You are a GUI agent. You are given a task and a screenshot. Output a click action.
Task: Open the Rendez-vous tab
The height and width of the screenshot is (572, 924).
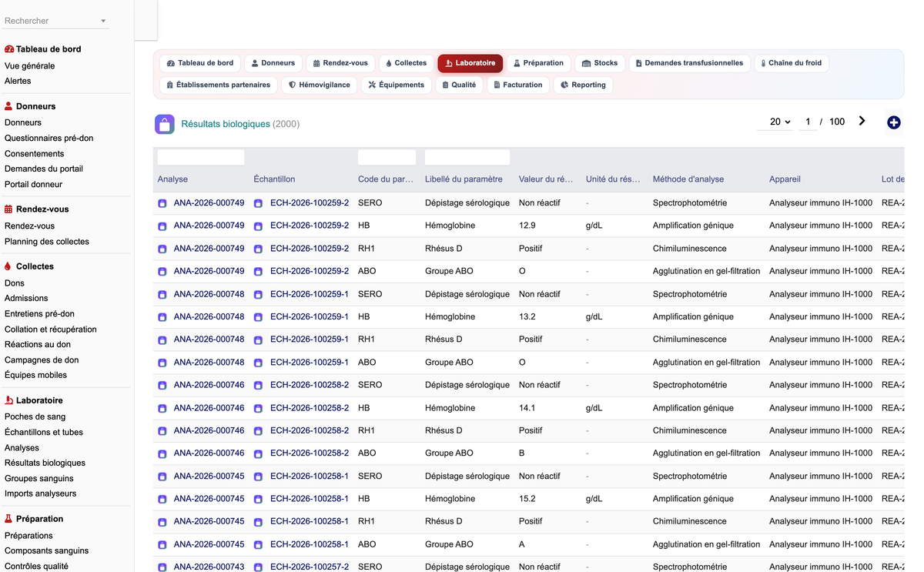[x=341, y=63]
